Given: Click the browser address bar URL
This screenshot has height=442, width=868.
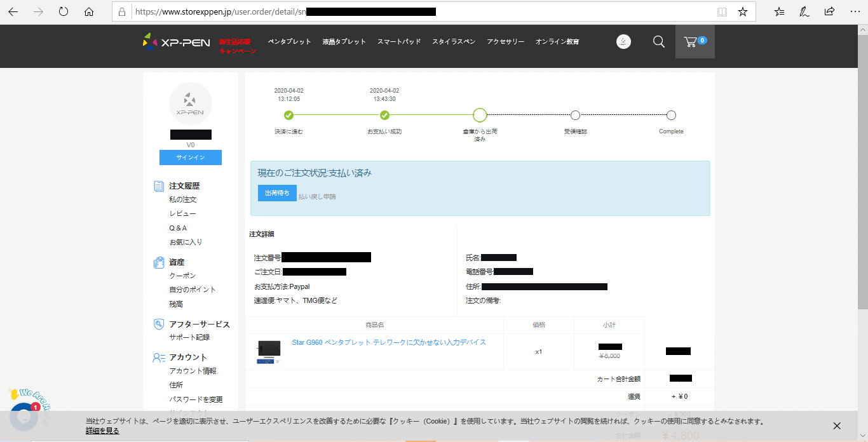Looking at the screenshot, I should (x=413, y=11).
